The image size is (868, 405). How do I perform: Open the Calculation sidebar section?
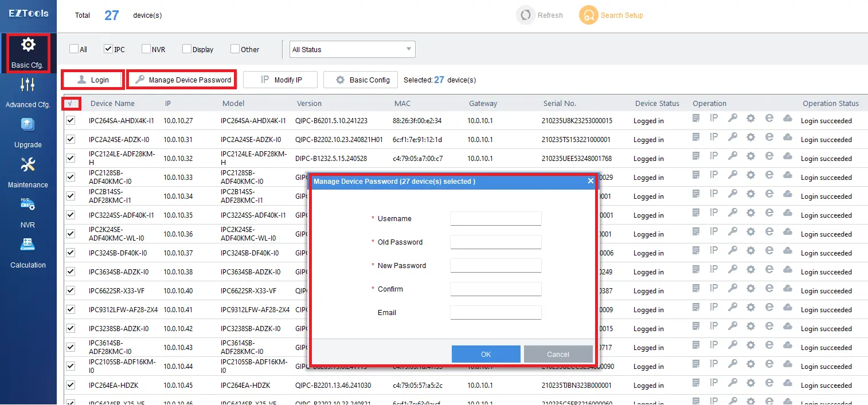click(28, 253)
